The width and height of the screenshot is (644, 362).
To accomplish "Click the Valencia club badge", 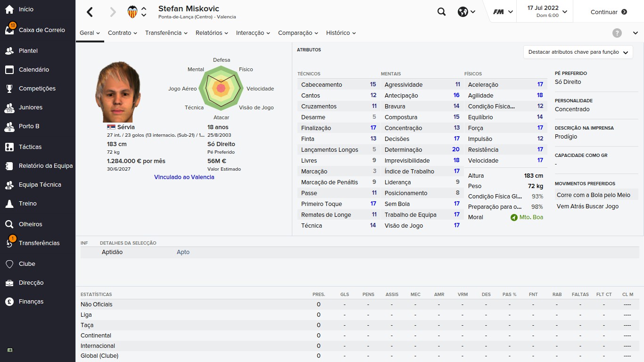I will [132, 12].
